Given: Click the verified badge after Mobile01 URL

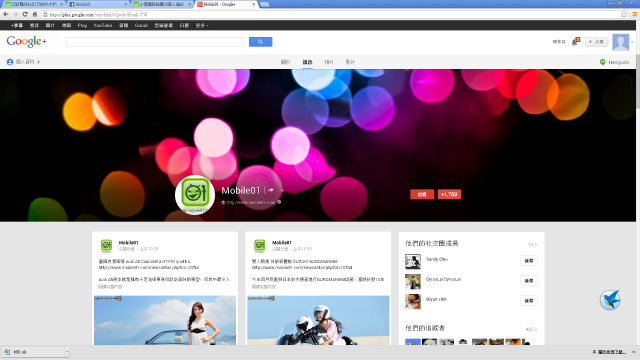Looking at the screenshot, I should pos(279,202).
